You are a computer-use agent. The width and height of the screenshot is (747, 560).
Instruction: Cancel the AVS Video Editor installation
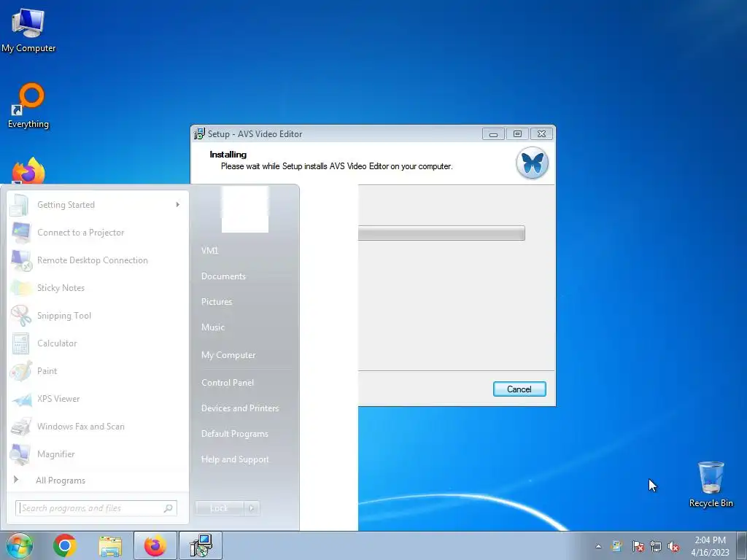519,389
